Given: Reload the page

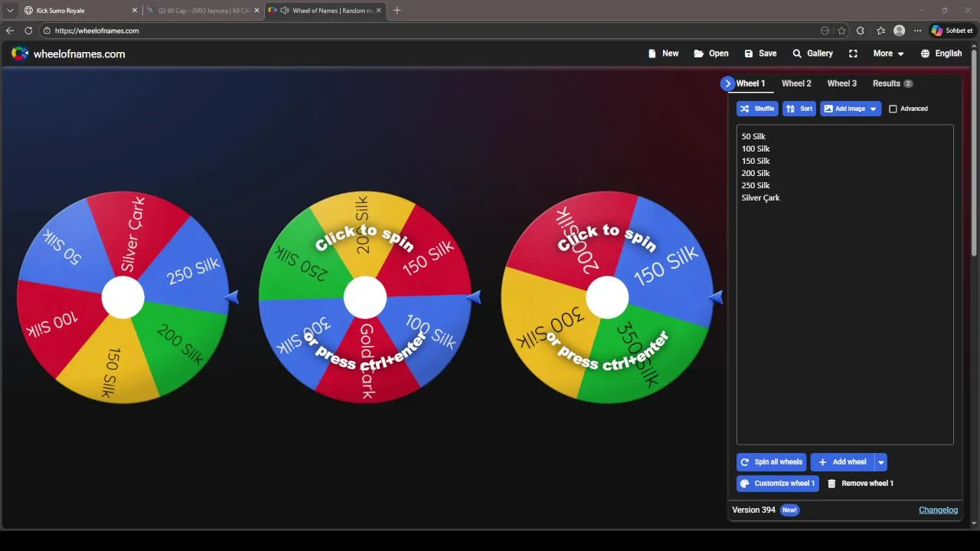Looking at the screenshot, I should (28, 31).
